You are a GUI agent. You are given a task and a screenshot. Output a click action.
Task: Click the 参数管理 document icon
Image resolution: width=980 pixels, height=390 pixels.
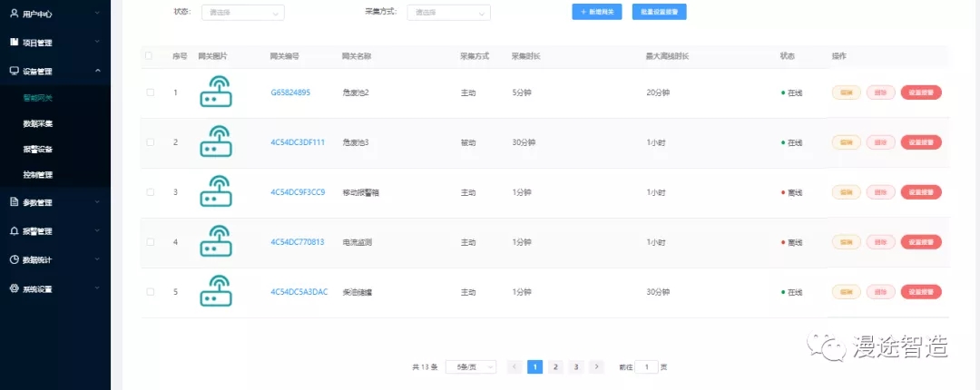point(14,202)
